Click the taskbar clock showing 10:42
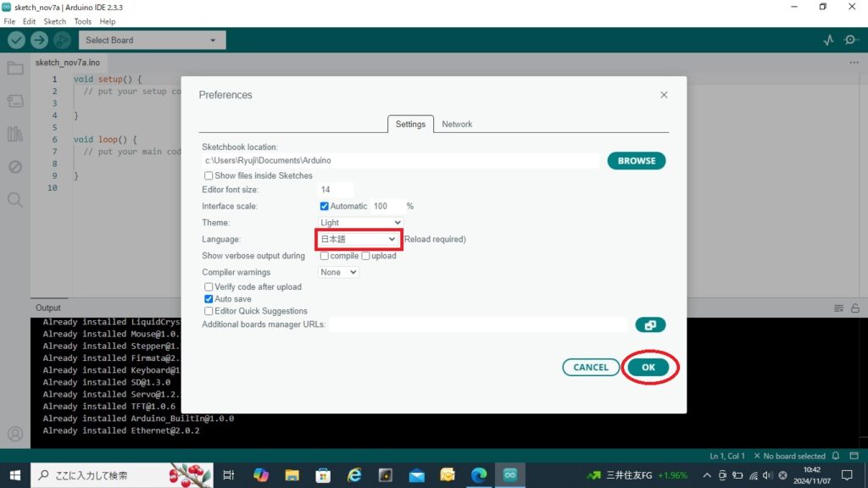 click(811, 475)
